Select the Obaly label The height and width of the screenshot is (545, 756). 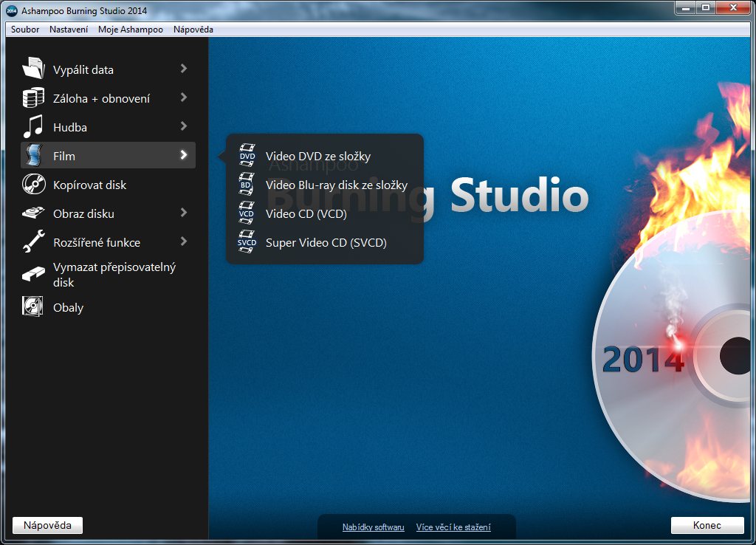(x=68, y=308)
